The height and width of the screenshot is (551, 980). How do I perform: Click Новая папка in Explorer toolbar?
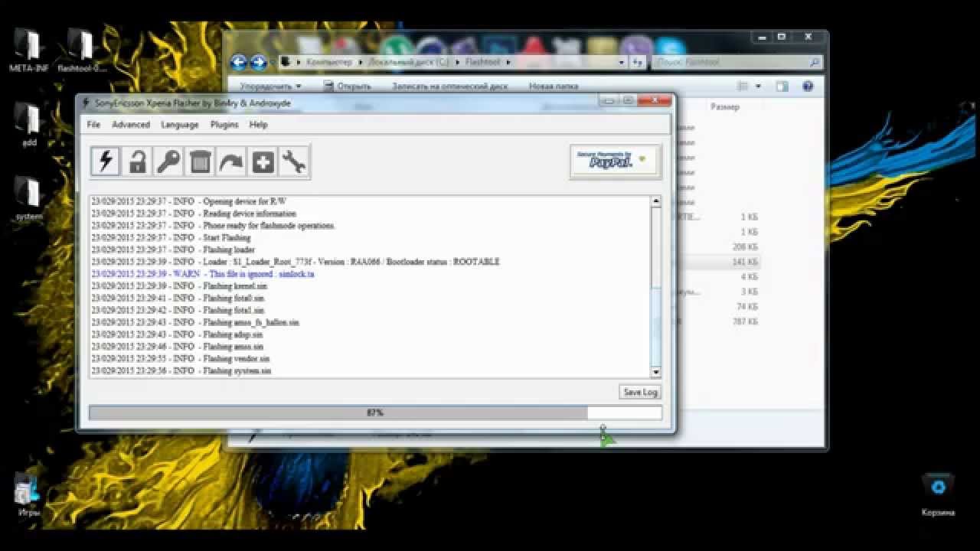coord(554,86)
